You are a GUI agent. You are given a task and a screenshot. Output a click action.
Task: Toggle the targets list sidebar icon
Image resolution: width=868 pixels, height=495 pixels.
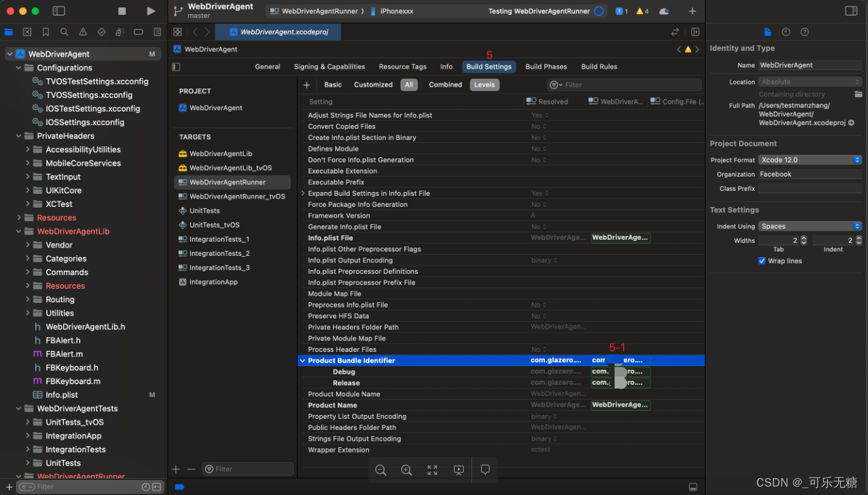coord(176,66)
